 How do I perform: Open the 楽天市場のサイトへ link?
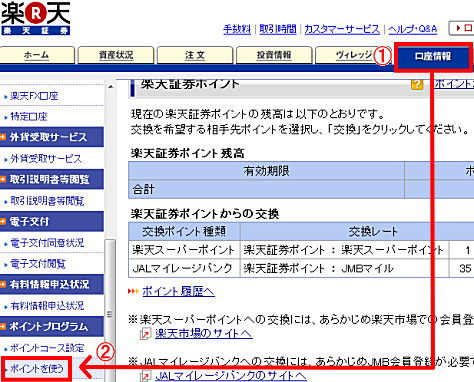click(203, 334)
